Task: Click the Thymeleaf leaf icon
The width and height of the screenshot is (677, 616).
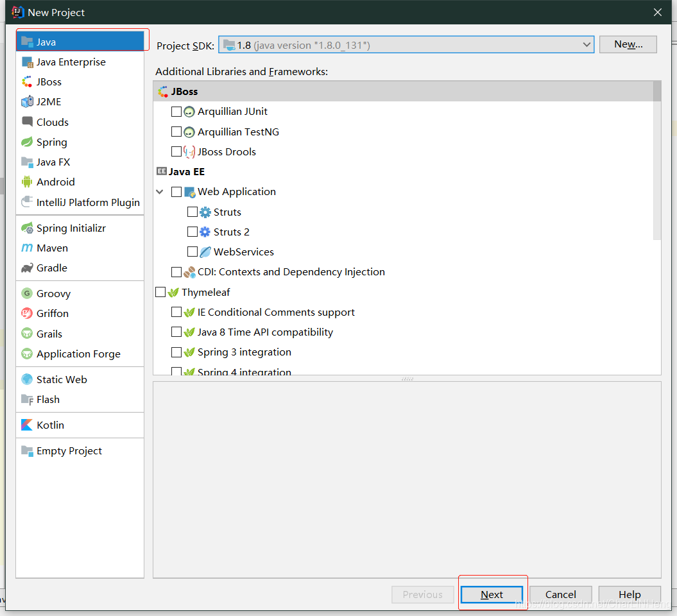Action: pyautogui.click(x=173, y=293)
